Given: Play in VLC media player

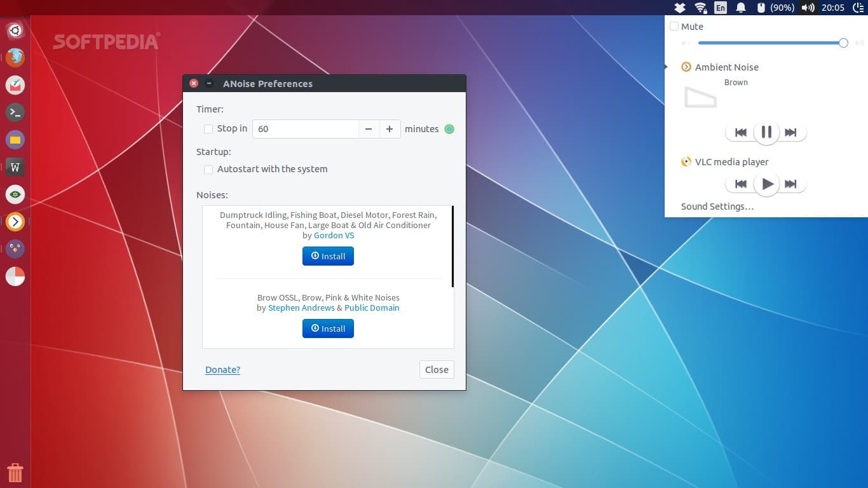Looking at the screenshot, I should [766, 184].
